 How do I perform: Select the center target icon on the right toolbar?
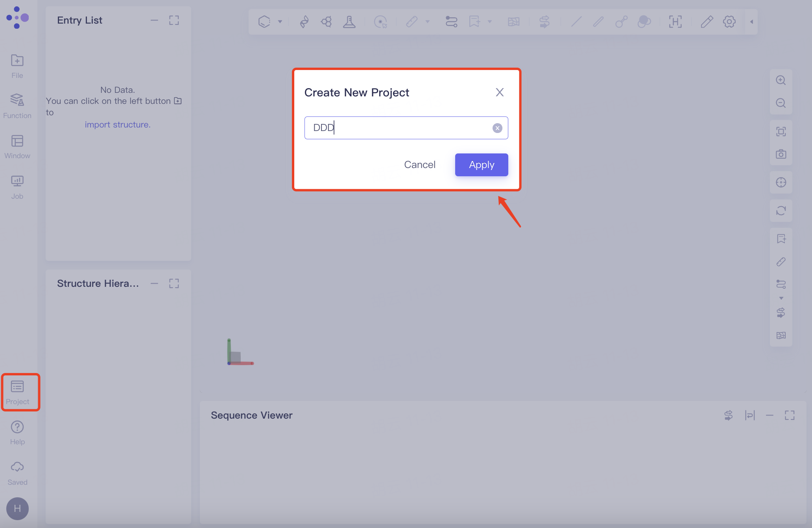(x=781, y=182)
